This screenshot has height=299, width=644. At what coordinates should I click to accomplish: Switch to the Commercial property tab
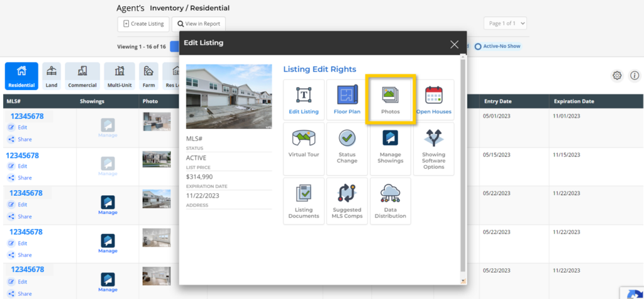[x=82, y=76]
